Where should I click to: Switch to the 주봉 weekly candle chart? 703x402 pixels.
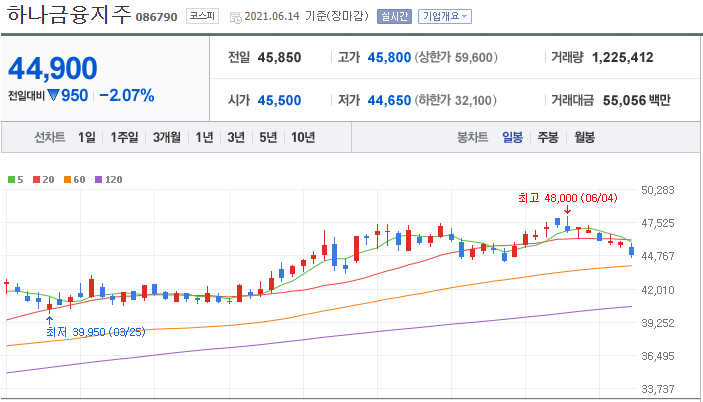point(548,137)
